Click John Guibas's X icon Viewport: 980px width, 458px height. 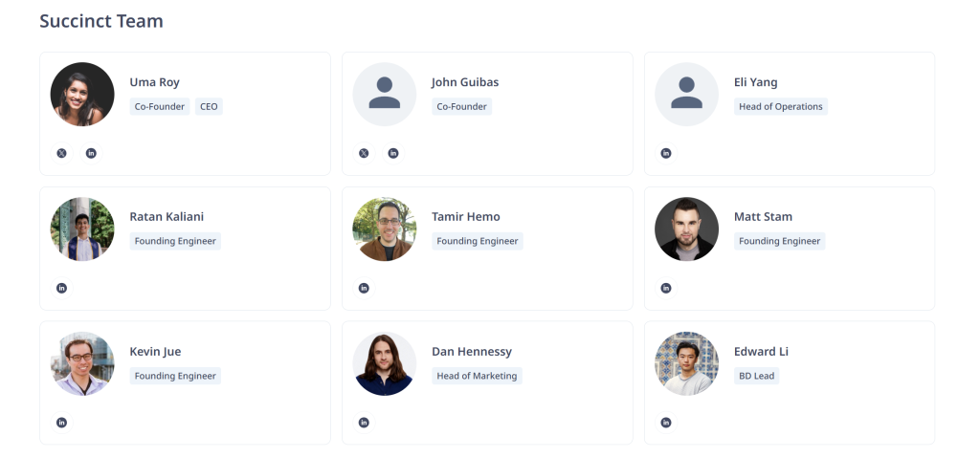tap(364, 153)
